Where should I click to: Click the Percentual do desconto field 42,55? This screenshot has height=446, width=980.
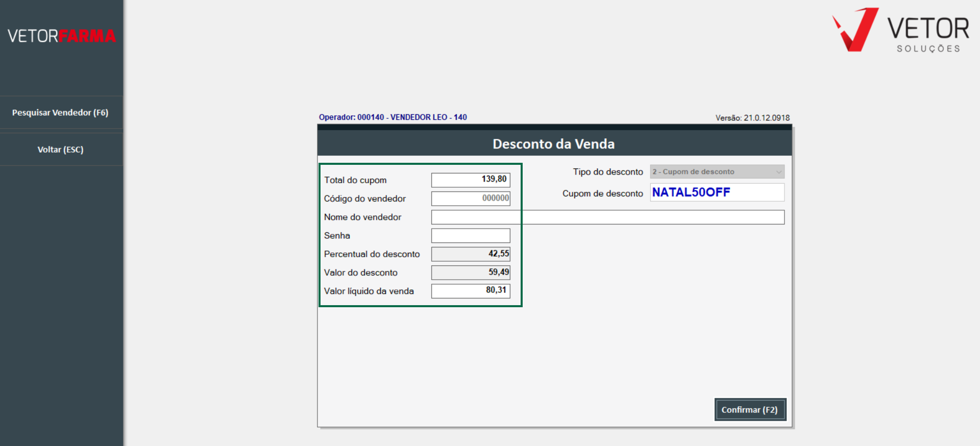[471, 254]
